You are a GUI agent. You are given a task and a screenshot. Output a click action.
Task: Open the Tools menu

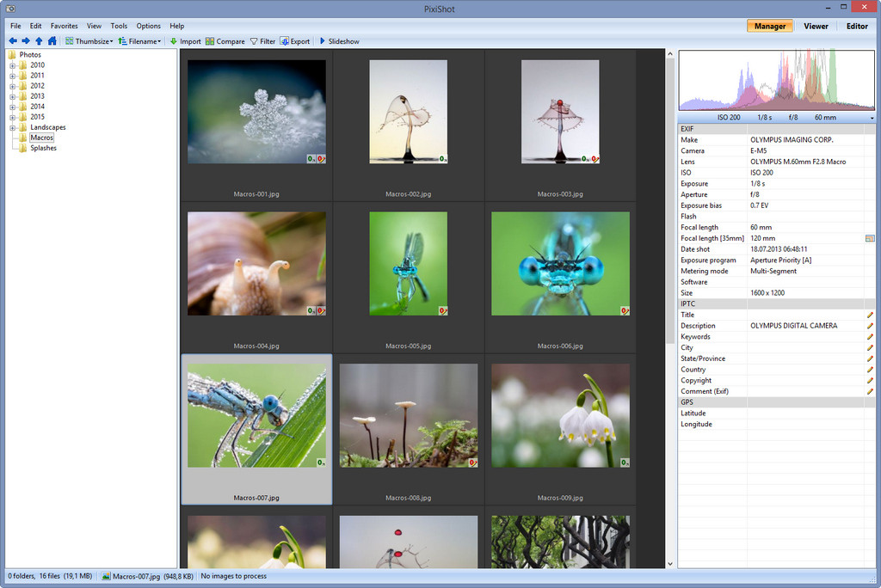(x=119, y=26)
